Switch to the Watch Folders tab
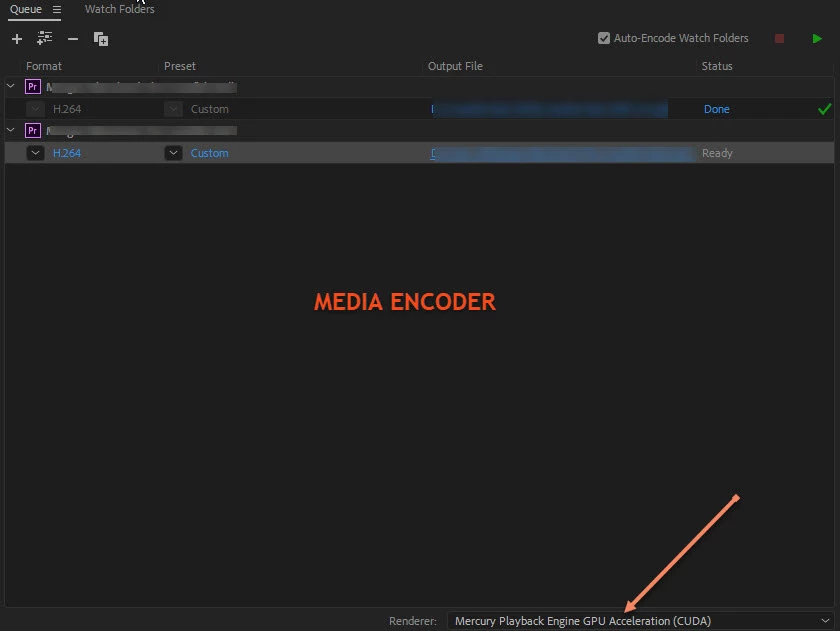 click(x=119, y=9)
